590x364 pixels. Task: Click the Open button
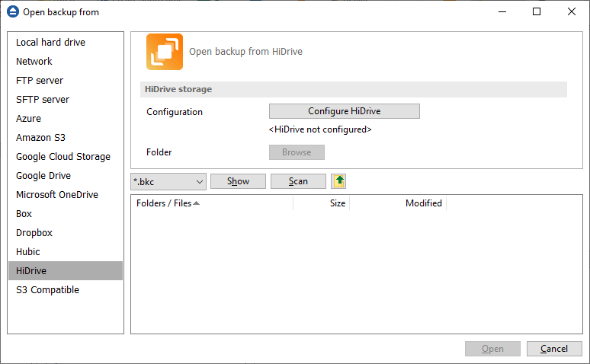[492, 349]
